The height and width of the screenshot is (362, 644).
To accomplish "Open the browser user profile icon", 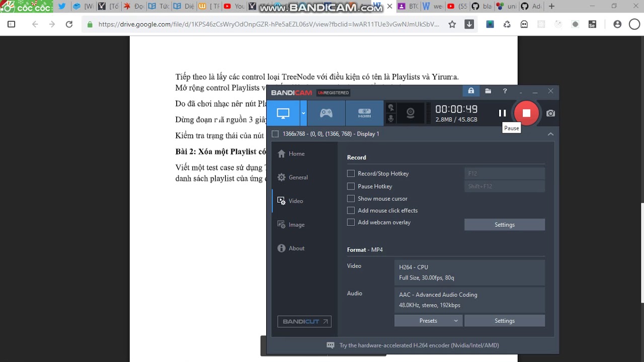I will [617, 24].
